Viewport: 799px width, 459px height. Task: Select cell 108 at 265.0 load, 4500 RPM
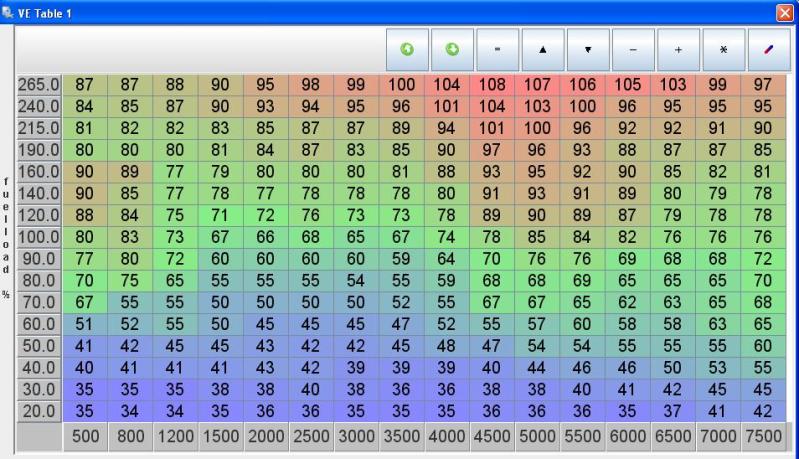pyautogui.click(x=492, y=85)
